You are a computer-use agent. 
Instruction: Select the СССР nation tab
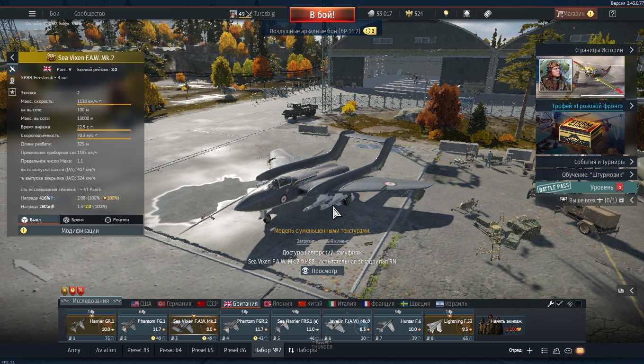[207, 304]
